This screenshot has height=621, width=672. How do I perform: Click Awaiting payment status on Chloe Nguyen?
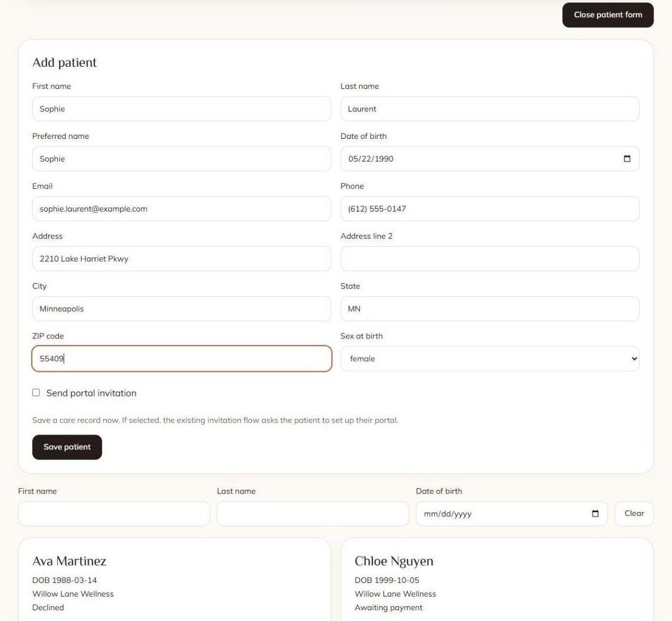point(388,607)
